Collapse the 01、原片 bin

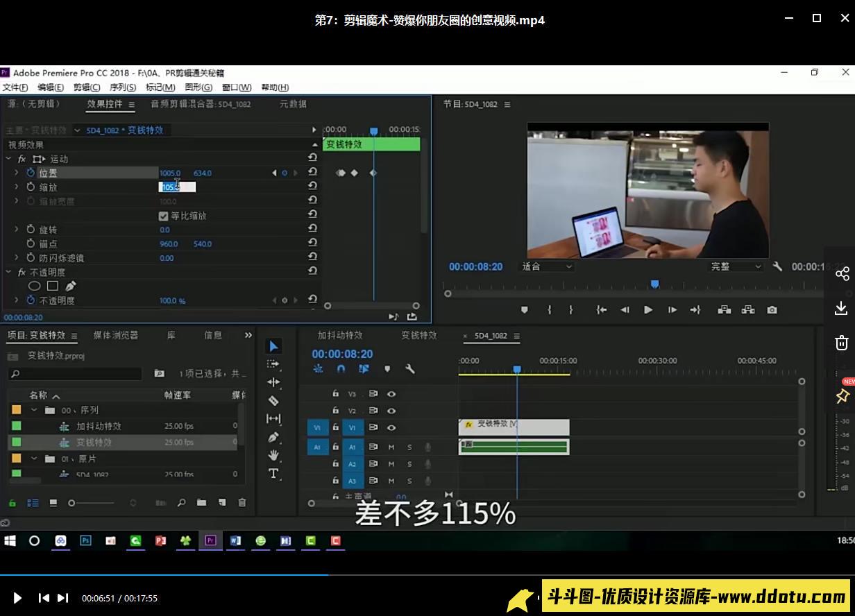tap(34, 459)
